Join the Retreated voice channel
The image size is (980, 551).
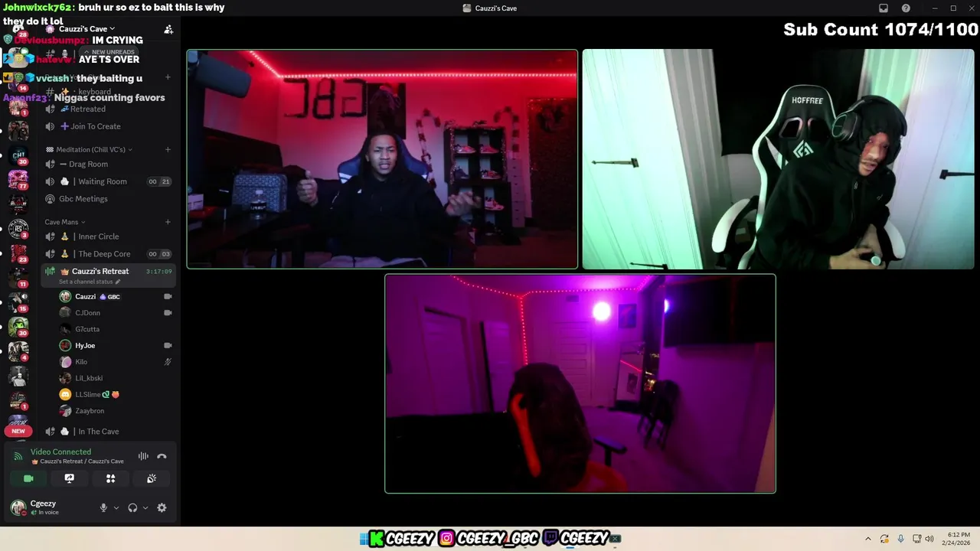click(x=108, y=109)
